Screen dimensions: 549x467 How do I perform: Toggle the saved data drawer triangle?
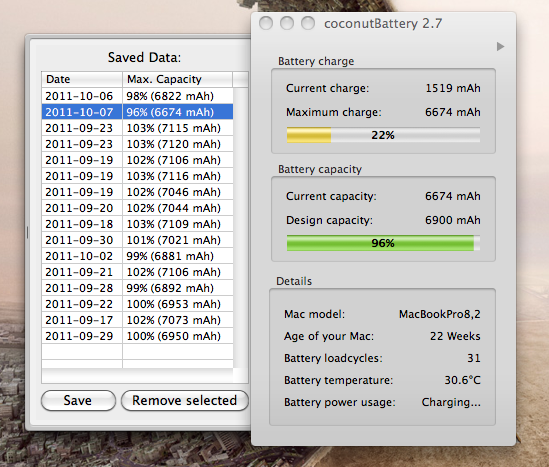pos(500,46)
